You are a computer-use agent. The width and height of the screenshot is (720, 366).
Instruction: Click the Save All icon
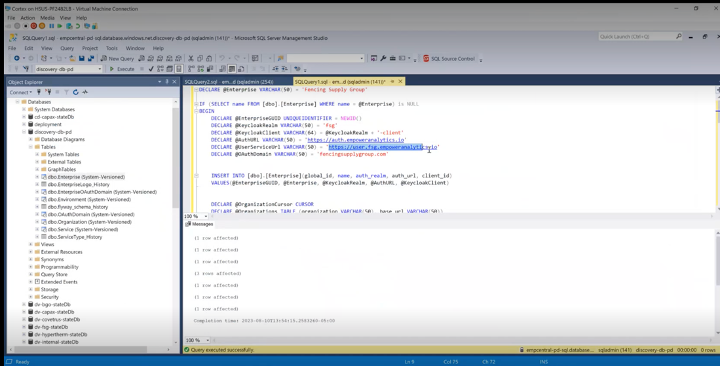point(91,59)
